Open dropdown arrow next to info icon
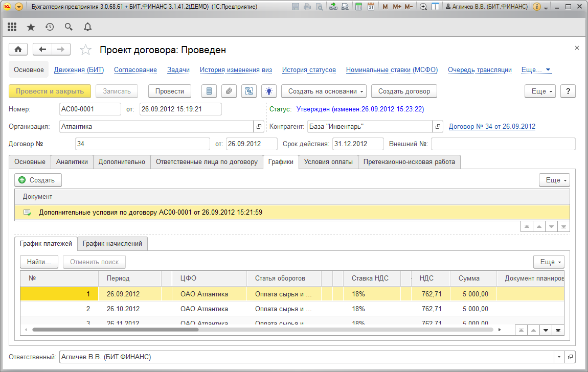588x372 pixels. 546,8
